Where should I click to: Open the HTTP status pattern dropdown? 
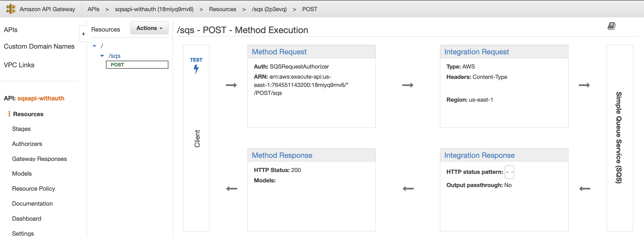[x=509, y=172]
